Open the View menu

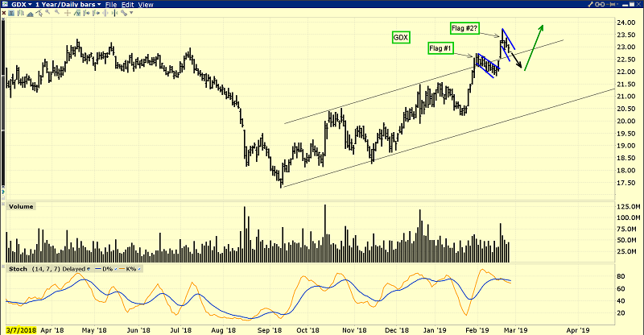(x=146, y=5)
